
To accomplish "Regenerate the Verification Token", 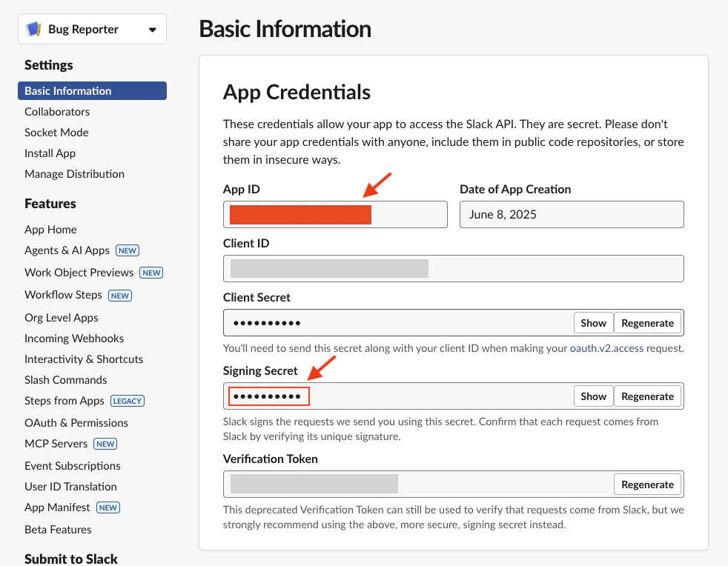I will (647, 484).
